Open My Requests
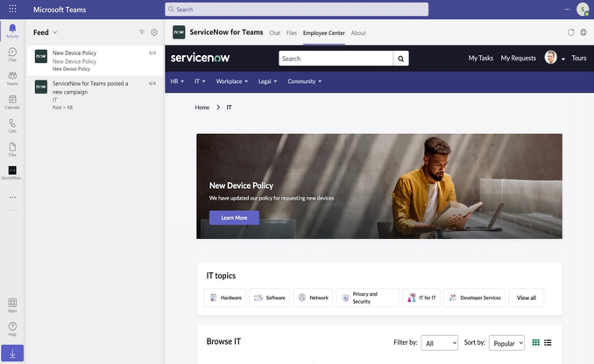The height and width of the screenshot is (364, 594). (x=519, y=58)
